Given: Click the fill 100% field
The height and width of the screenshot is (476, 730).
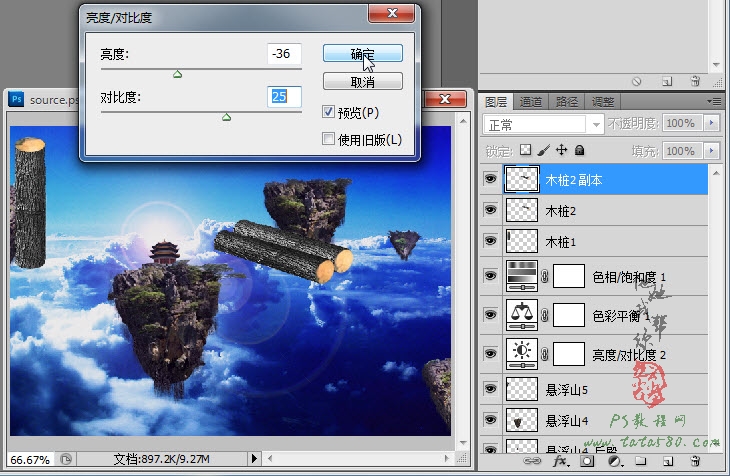Looking at the screenshot, I should pos(683,151).
